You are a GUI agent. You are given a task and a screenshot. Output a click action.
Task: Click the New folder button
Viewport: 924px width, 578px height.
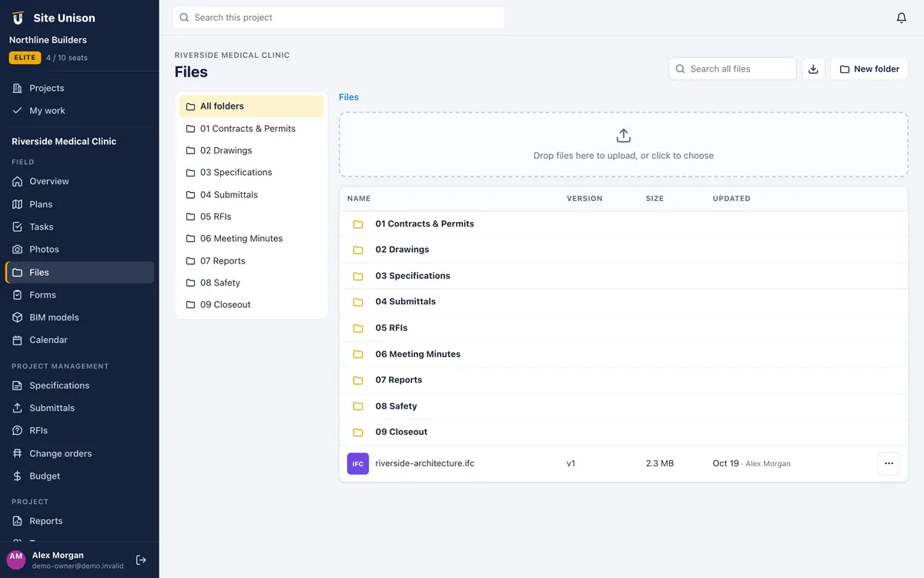point(869,69)
